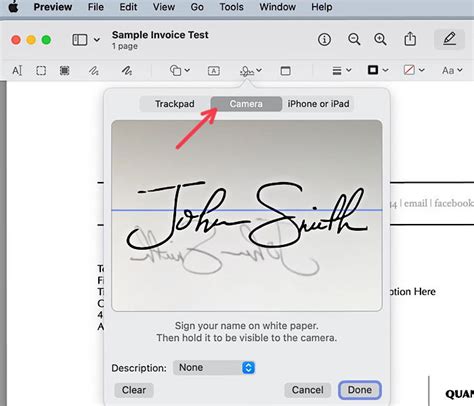
Task: Zoom in on the document
Action: pyautogui.click(x=380, y=40)
